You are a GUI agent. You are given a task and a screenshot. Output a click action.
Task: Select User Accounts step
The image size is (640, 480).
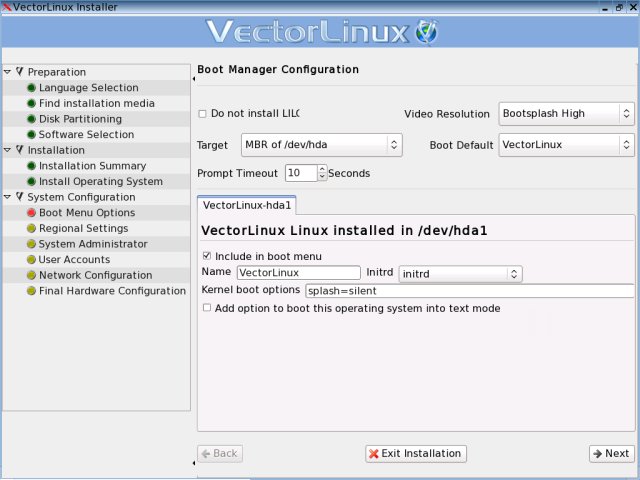coord(74,260)
